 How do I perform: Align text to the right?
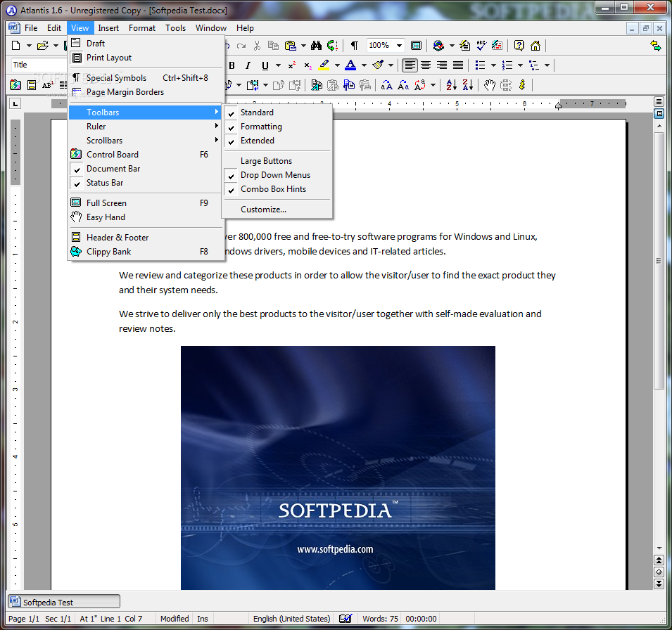[x=442, y=65]
